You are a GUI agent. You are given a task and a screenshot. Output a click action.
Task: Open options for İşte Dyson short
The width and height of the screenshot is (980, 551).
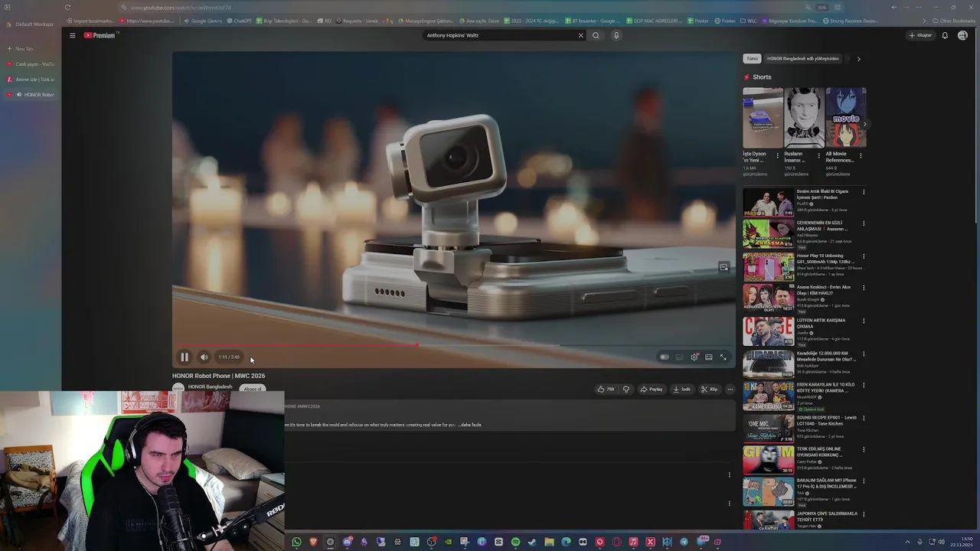777,155
